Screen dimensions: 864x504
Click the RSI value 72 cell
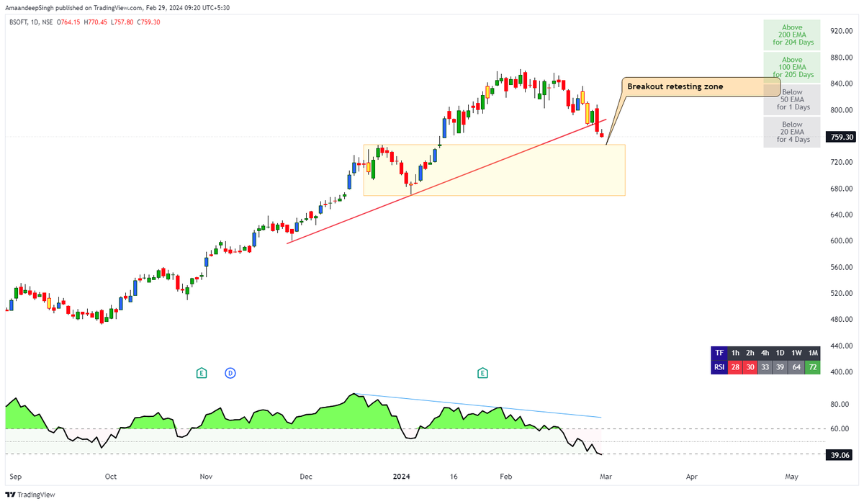pyautogui.click(x=813, y=367)
